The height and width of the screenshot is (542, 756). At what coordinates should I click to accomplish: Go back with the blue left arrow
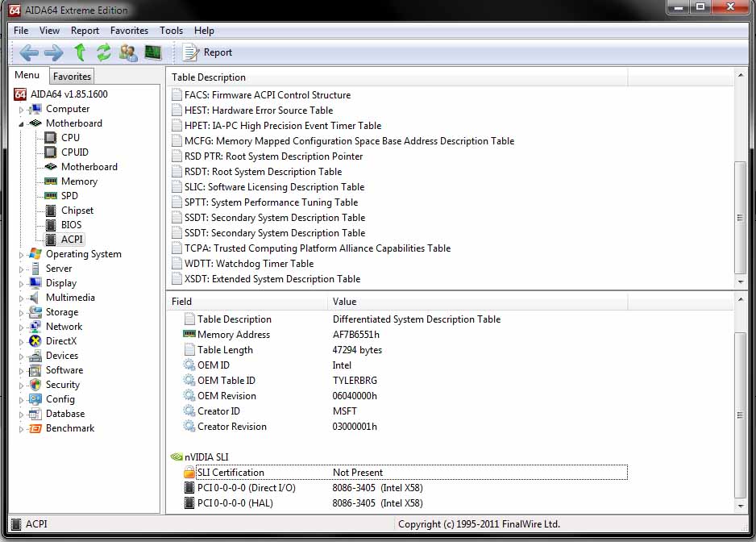[29, 52]
